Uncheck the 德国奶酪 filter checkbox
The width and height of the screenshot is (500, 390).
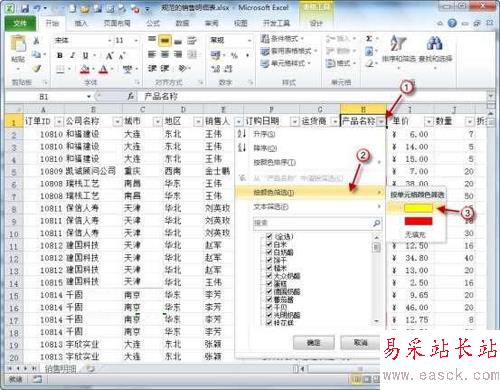(269, 291)
